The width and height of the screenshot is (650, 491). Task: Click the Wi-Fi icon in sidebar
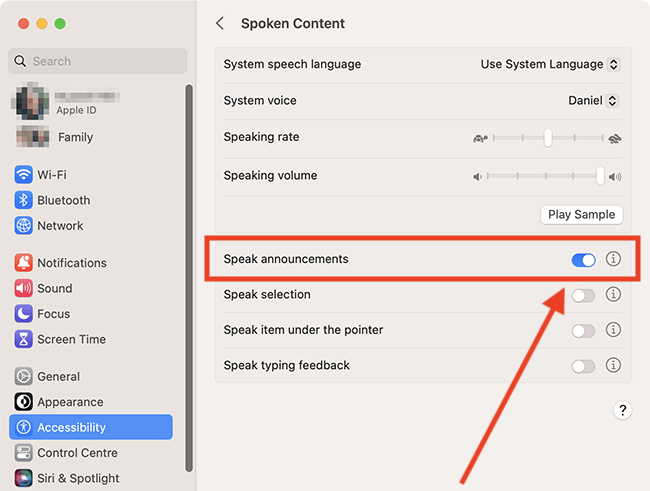[x=24, y=175]
